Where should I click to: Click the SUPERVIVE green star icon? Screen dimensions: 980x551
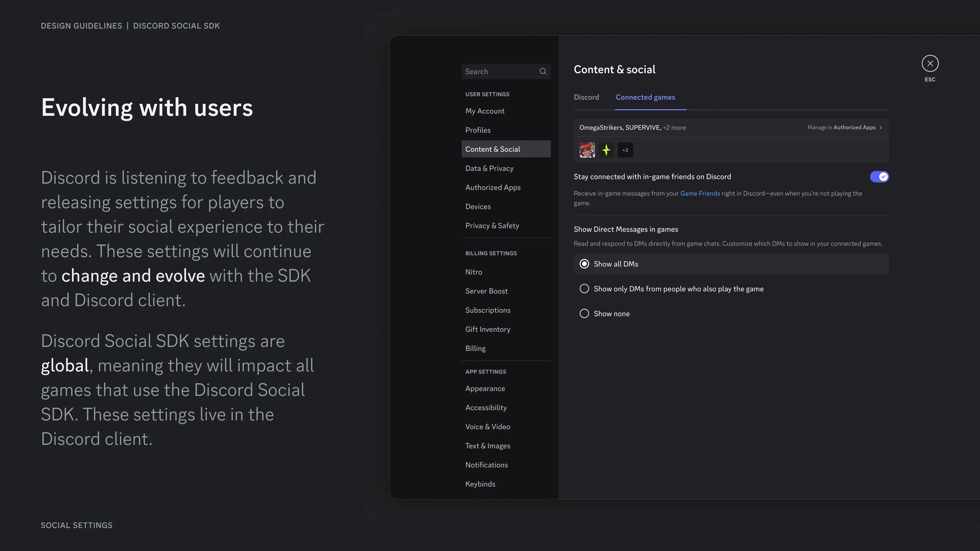[x=606, y=150]
